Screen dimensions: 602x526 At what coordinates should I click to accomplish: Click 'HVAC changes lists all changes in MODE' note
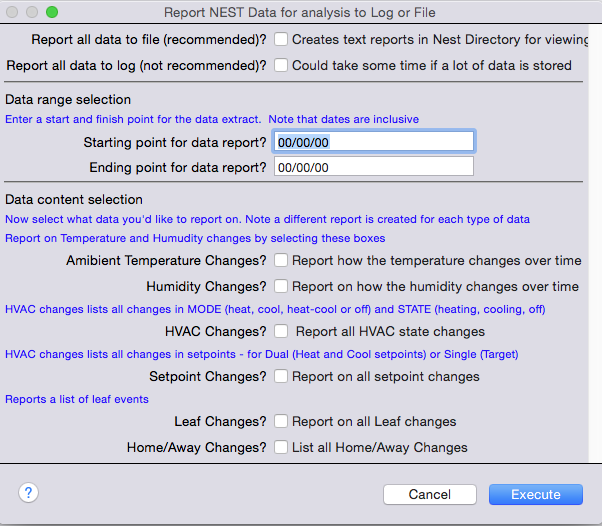tap(275, 309)
